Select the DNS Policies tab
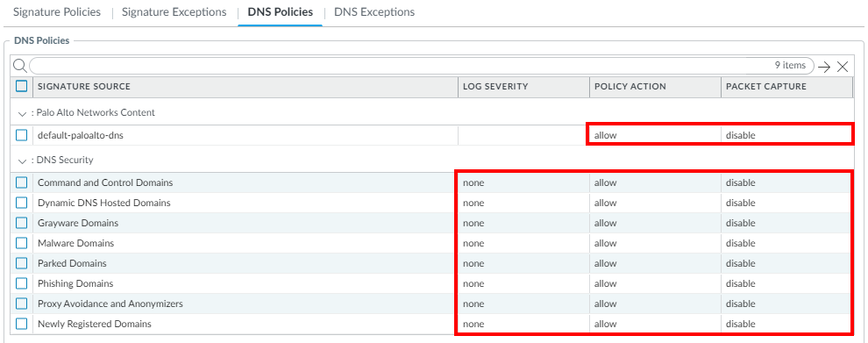Image resolution: width=868 pixels, height=343 pixels. point(280,11)
